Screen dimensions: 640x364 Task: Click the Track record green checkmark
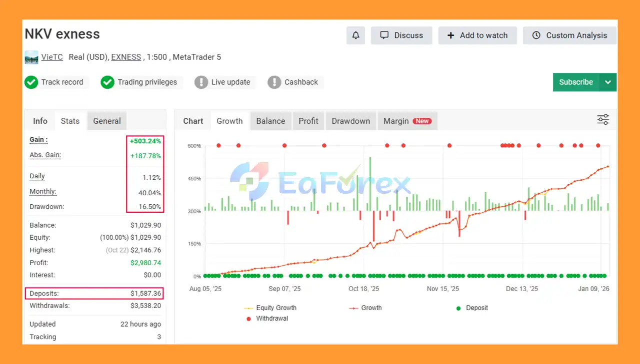click(x=31, y=82)
